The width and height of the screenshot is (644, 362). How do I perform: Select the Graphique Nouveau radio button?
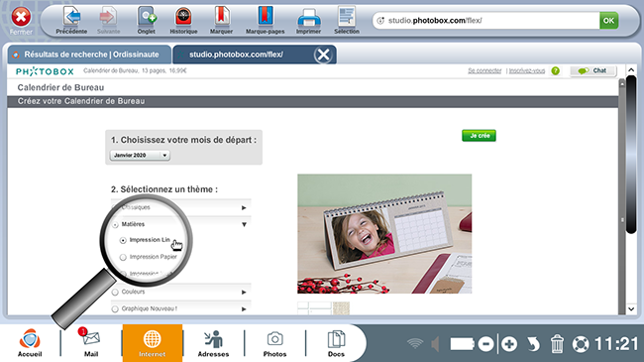tap(115, 308)
